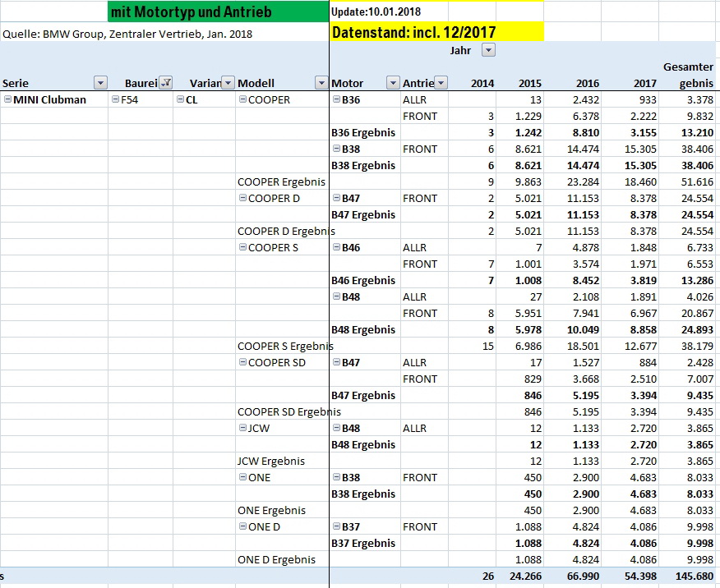Select the B48 FRONT total 20.867
Viewport: 720px width, 588px height.
697,313
